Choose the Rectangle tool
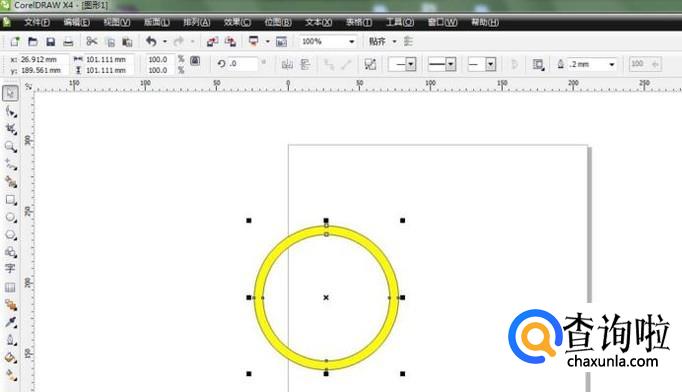Screen dimensions: 682x392 tap(10, 200)
